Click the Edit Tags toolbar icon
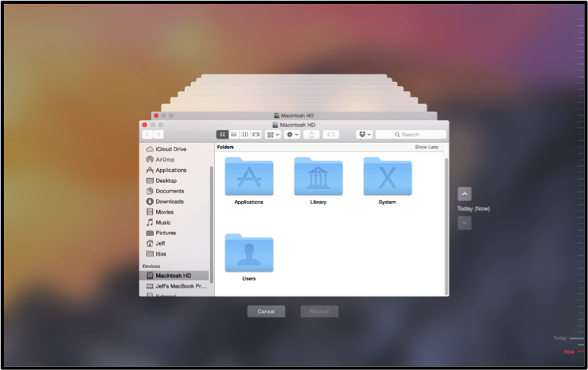Viewport: 588px width, 370px height. click(x=331, y=135)
